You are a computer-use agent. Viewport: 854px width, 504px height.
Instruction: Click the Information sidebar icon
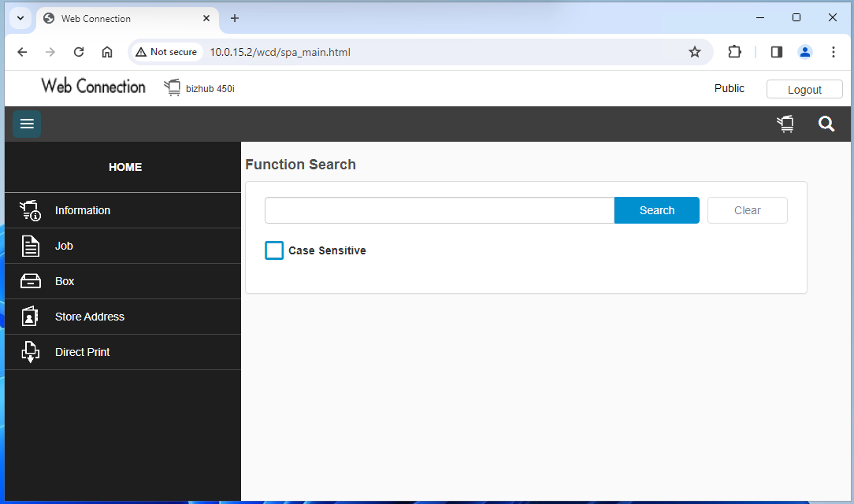pos(29,210)
